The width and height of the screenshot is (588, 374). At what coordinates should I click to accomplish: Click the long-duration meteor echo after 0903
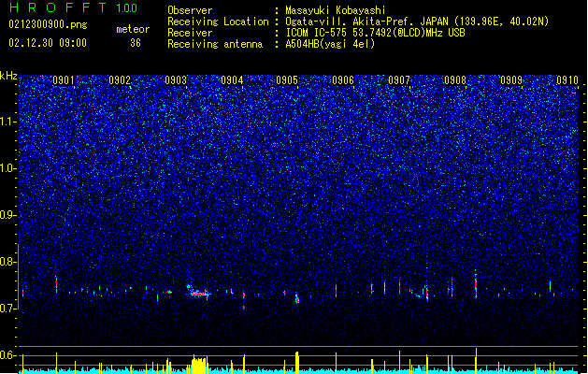tap(199, 292)
